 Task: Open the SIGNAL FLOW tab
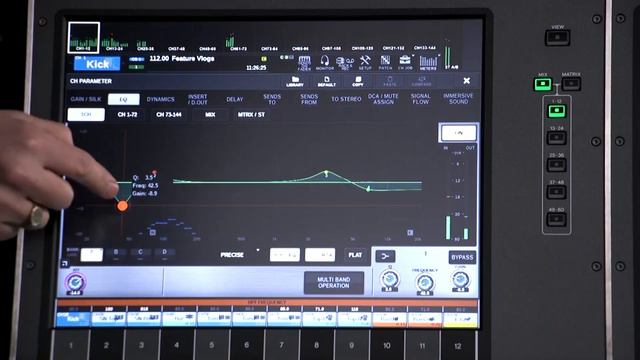(420, 99)
